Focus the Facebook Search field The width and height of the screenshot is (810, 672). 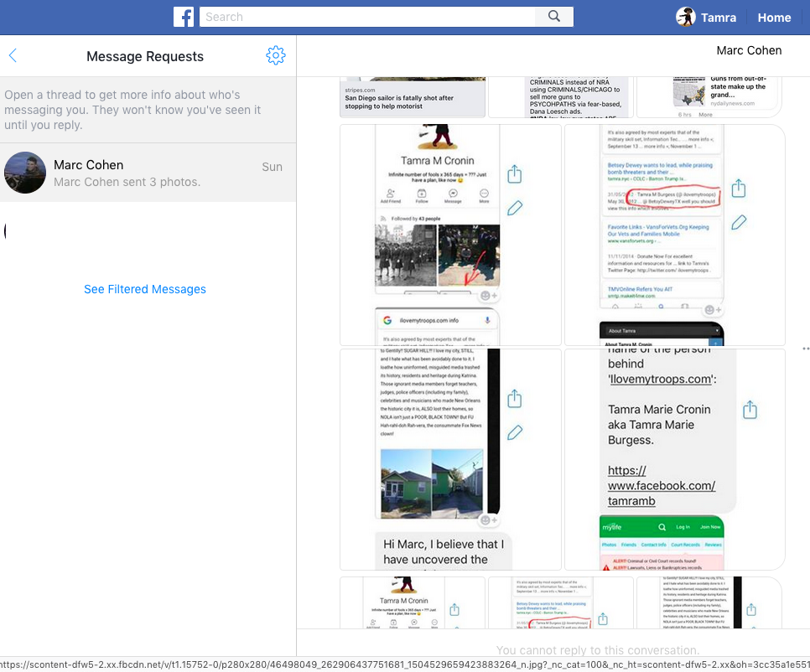367,17
